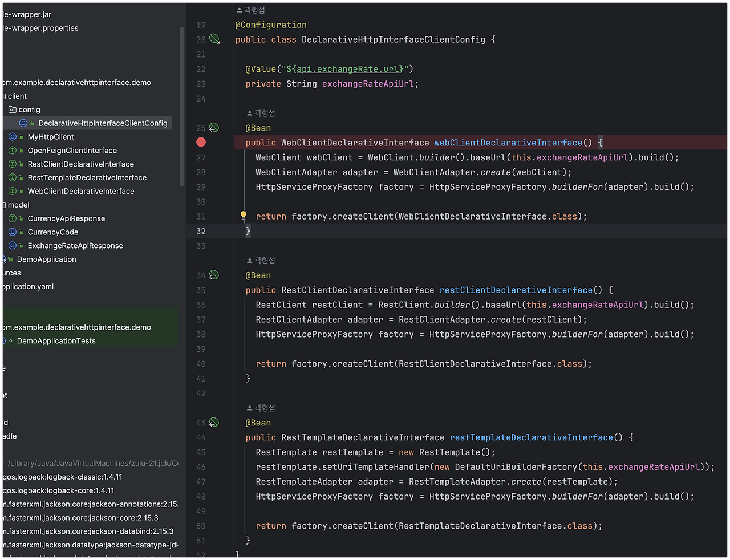The width and height of the screenshot is (730, 560).
Task: Click bean gutter icon next to webClientDeclarativeInterface @Bean
Action: click(214, 128)
